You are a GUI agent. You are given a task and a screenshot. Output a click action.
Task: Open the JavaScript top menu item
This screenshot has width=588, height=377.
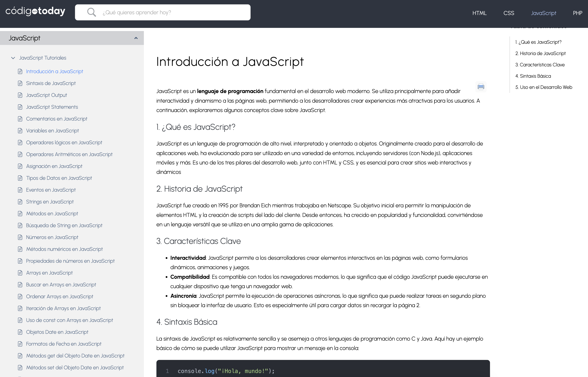(x=543, y=13)
